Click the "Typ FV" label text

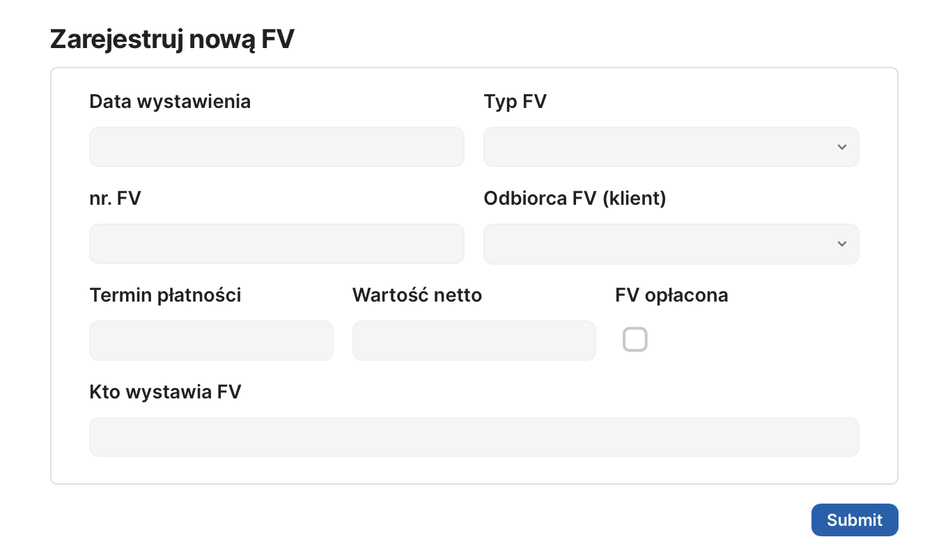pyautogui.click(x=515, y=102)
